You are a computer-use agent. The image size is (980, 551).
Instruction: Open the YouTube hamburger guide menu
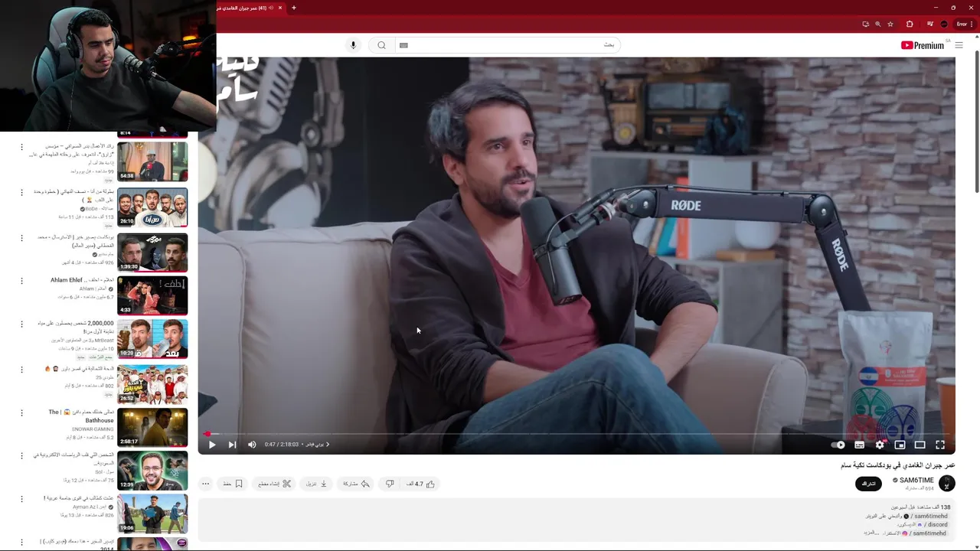tap(959, 45)
